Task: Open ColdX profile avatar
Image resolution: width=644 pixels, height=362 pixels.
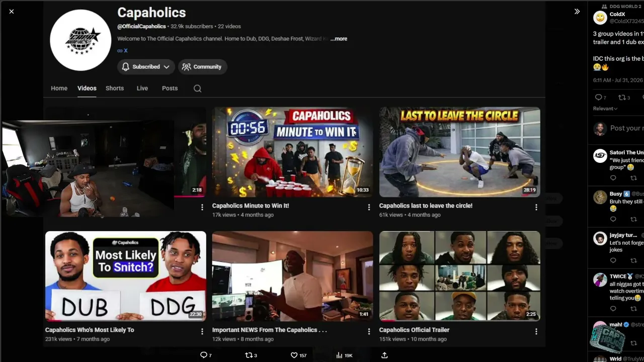Action: (600, 18)
